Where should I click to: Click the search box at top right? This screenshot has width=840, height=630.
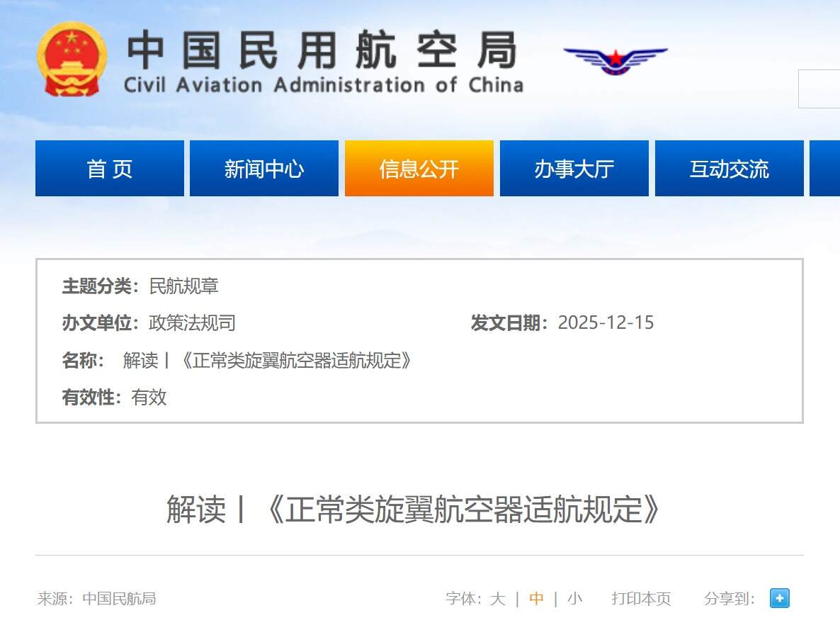pyautogui.click(x=822, y=89)
